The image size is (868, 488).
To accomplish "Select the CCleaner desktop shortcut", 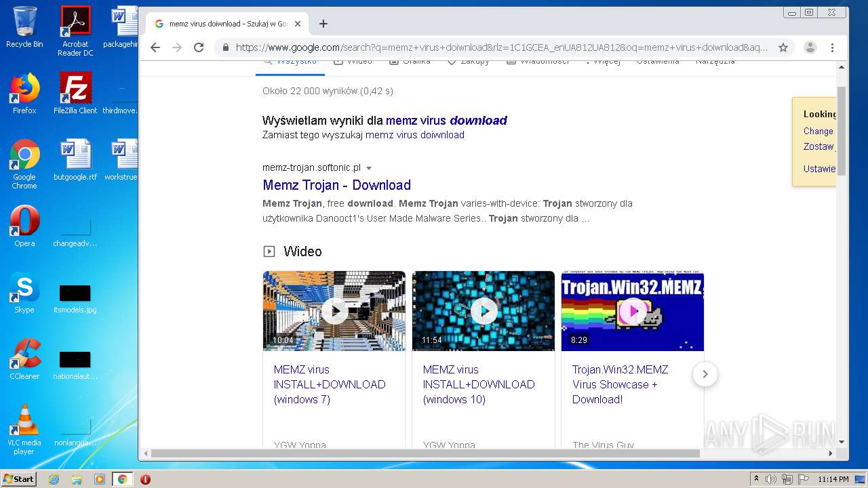I will pos(24,359).
